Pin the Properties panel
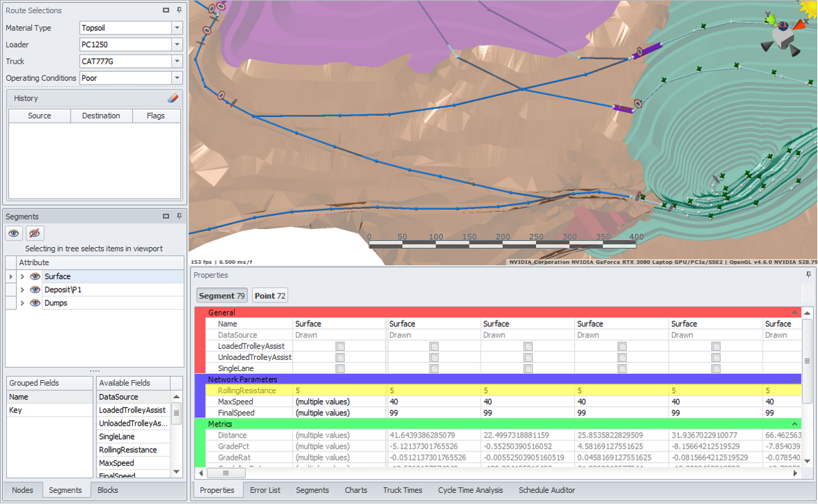Screen dimensions: 818x504 808,275
